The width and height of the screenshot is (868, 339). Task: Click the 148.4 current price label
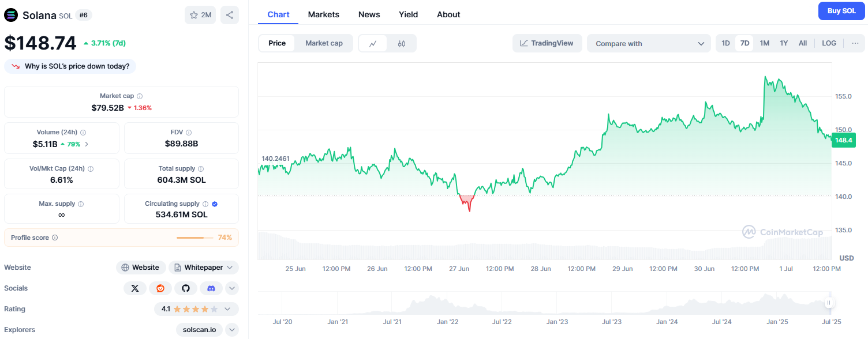[x=843, y=140]
